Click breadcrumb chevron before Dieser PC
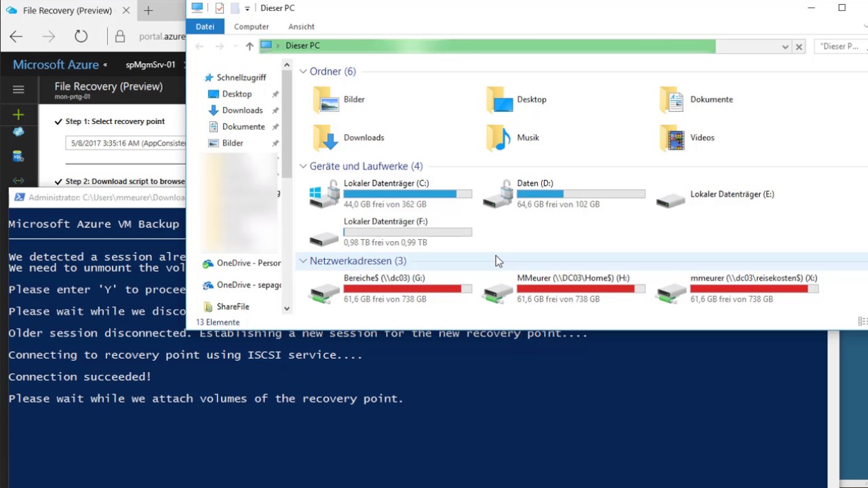The width and height of the screenshot is (868, 488). pyautogui.click(x=278, y=46)
